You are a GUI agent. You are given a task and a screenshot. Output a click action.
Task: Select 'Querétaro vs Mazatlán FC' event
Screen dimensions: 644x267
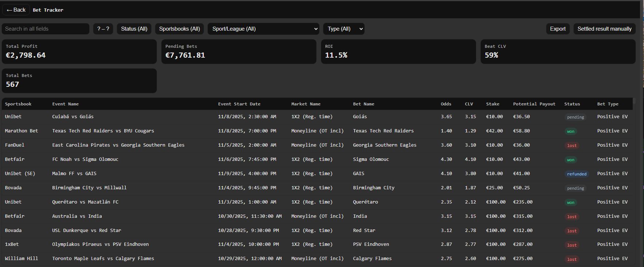point(85,202)
